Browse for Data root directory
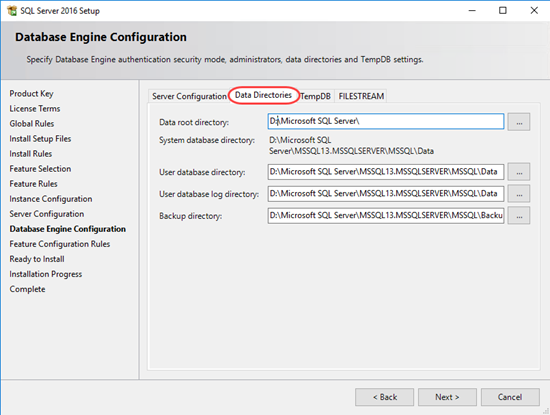The width and height of the screenshot is (550, 415). click(x=519, y=122)
